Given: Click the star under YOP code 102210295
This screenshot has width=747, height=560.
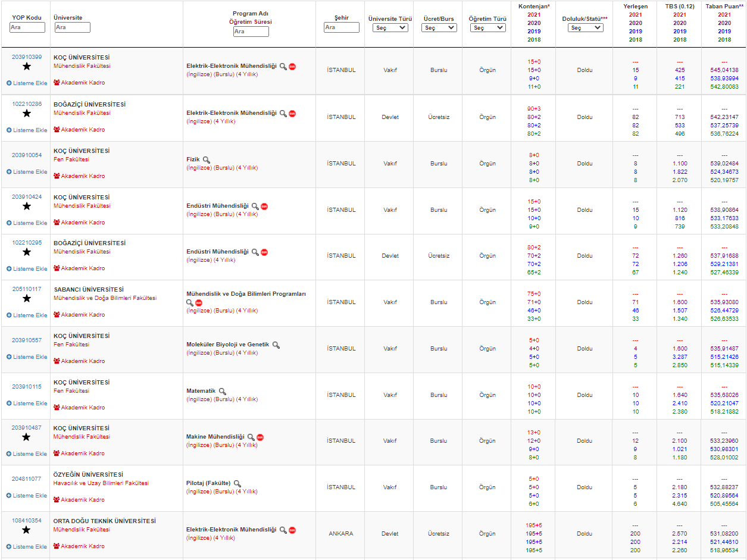Looking at the screenshot, I should [27, 252].
